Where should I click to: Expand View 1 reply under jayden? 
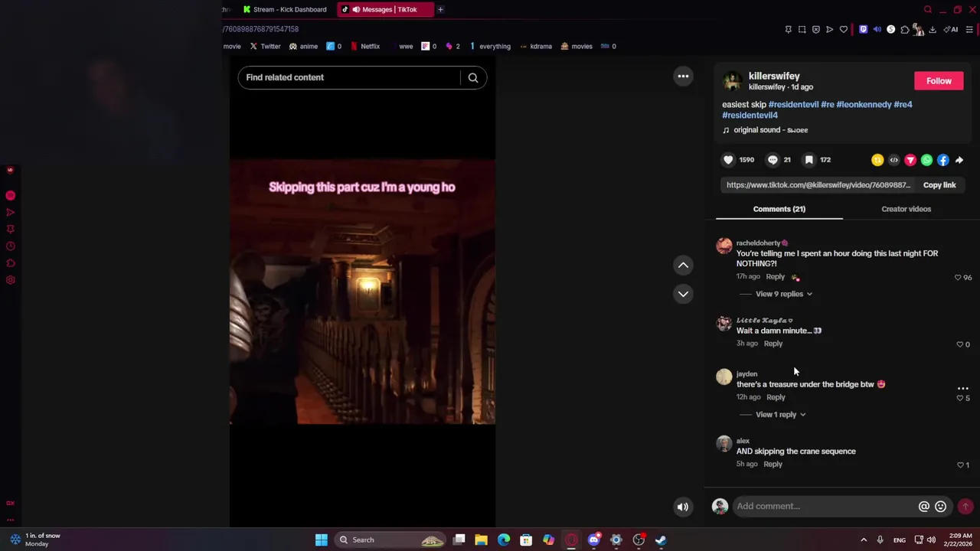tap(780, 415)
